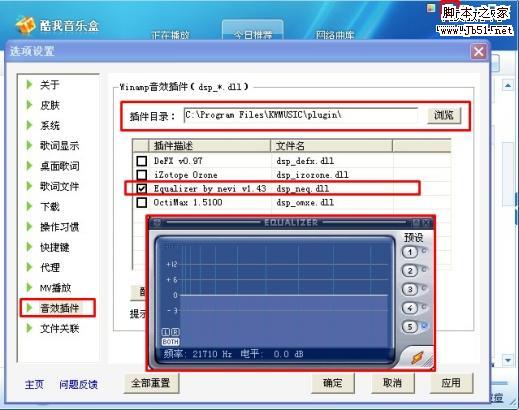Open 快捷键 settings
The height and width of the screenshot is (410, 519).
pos(55,247)
